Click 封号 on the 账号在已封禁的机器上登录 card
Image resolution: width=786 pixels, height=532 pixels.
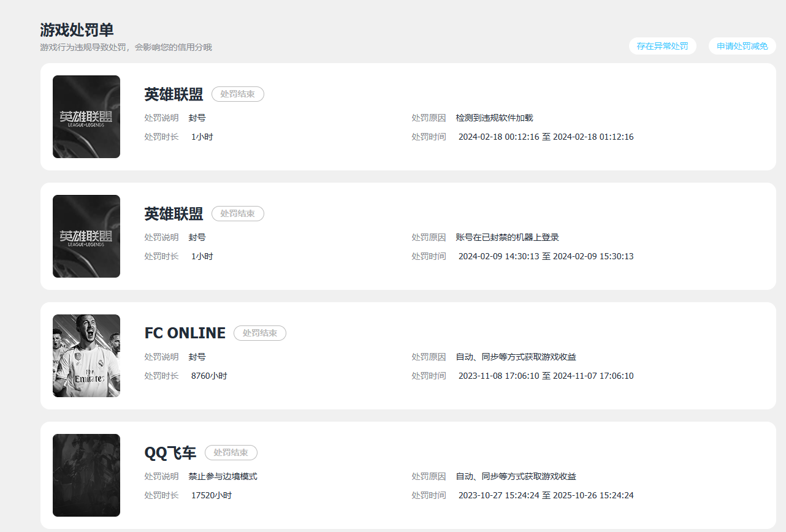point(197,237)
